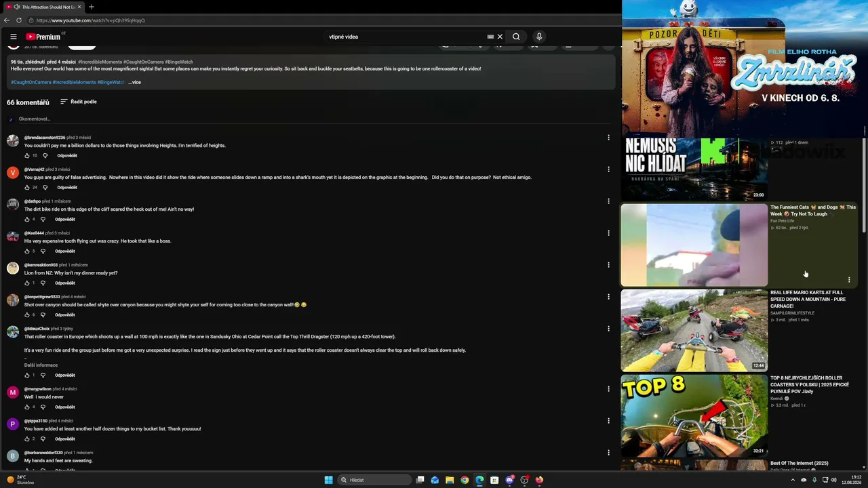Select the YouTube video browser tab
The width and height of the screenshot is (868, 488).
(x=43, y=7)
